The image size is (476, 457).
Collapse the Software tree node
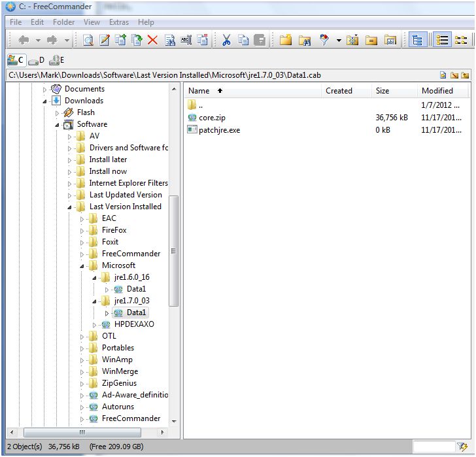click(57, 125)
